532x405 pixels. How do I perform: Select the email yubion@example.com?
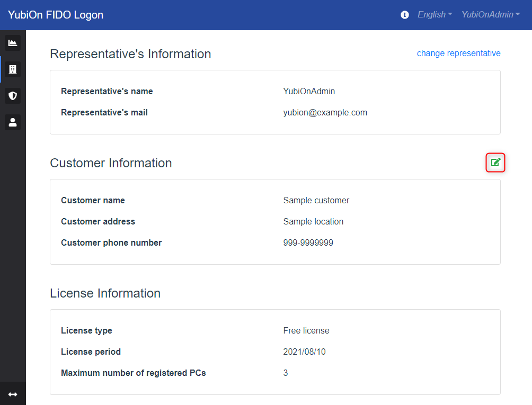click(x=325, y=113)
